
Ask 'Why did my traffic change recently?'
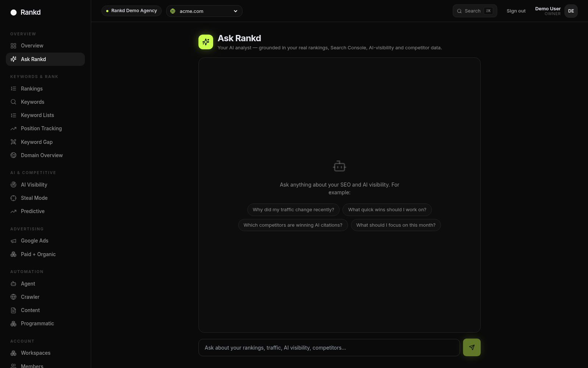pos(293,210)
